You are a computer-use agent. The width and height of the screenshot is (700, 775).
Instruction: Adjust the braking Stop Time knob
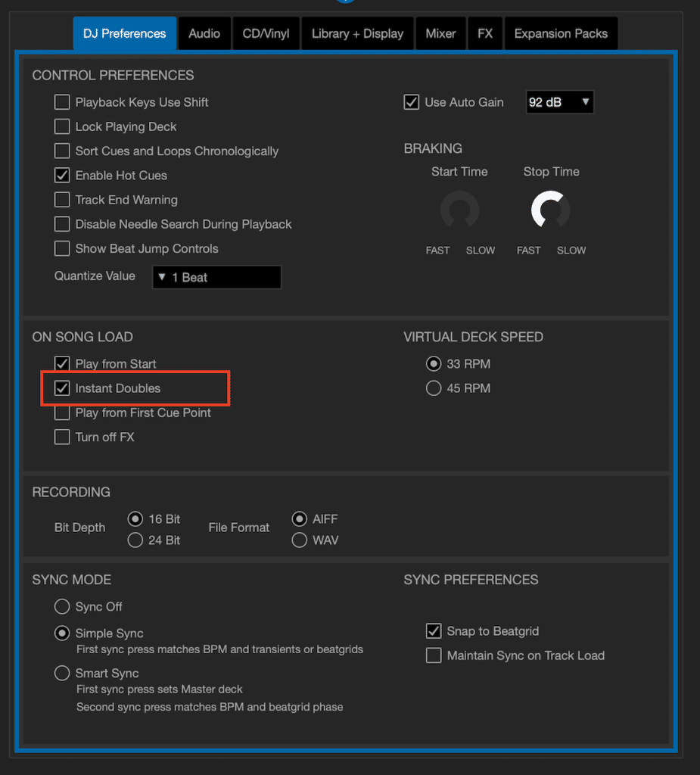(x=550, y=211)
